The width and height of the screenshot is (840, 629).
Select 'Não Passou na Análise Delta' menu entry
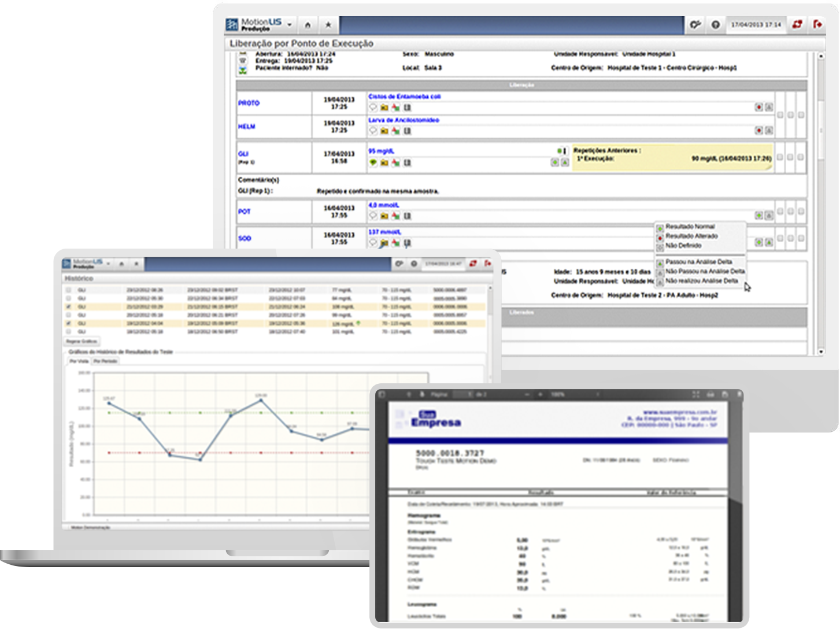704,271
